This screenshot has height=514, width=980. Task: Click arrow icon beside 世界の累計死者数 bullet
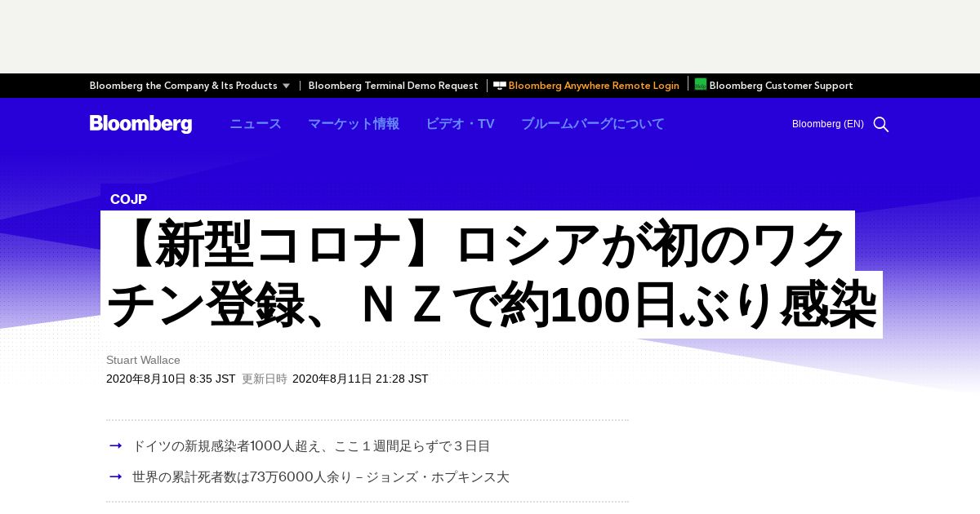coord(115,476)
